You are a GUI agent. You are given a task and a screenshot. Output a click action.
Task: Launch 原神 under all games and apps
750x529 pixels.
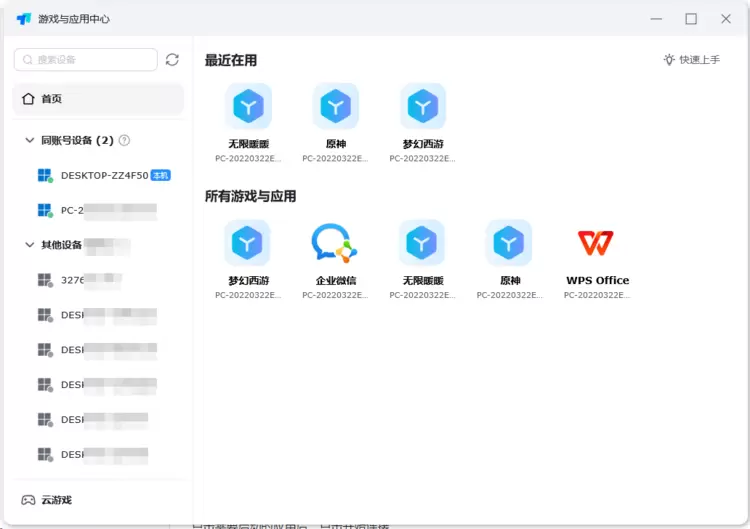coord(510,243)
